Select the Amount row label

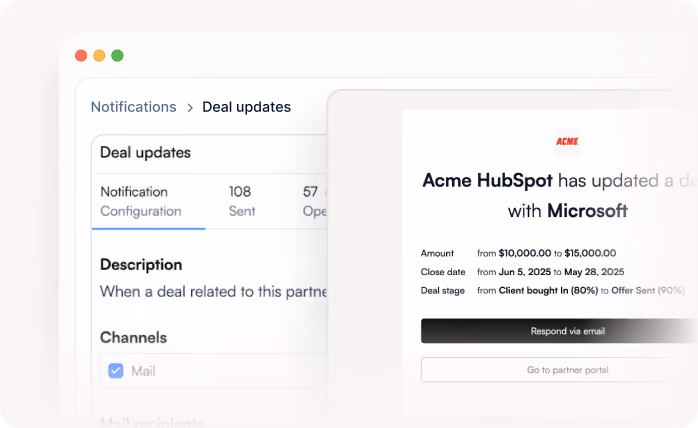pos(437,253)
